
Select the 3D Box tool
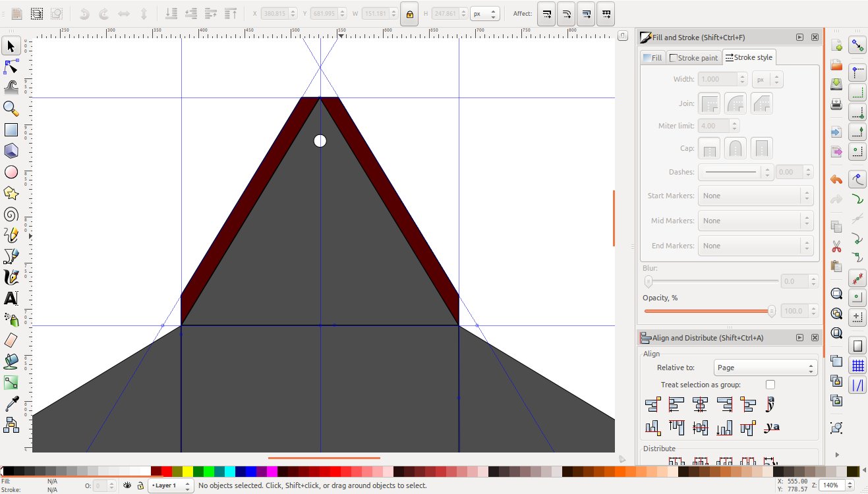pyautogui.click(x=11, y=151)
